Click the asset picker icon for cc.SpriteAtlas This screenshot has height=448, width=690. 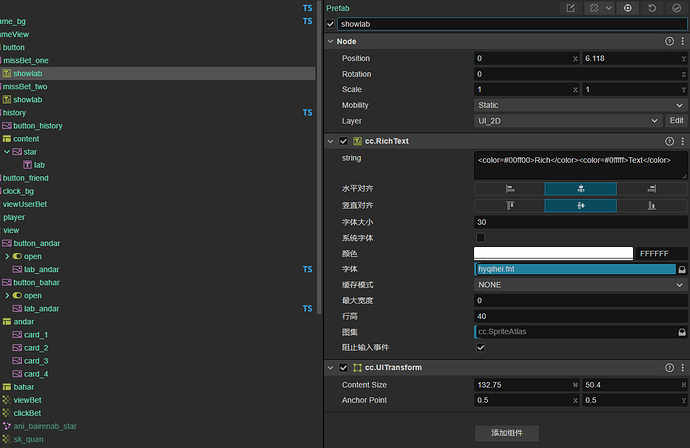682,332
